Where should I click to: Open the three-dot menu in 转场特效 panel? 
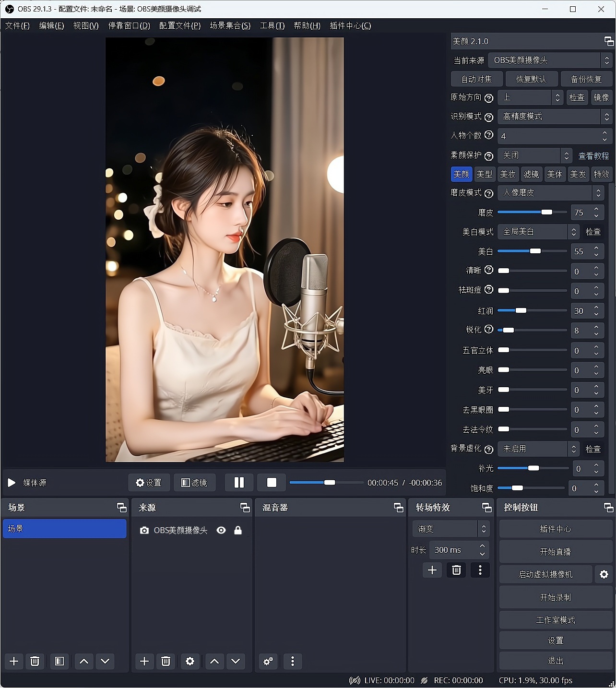pos(480,570)
